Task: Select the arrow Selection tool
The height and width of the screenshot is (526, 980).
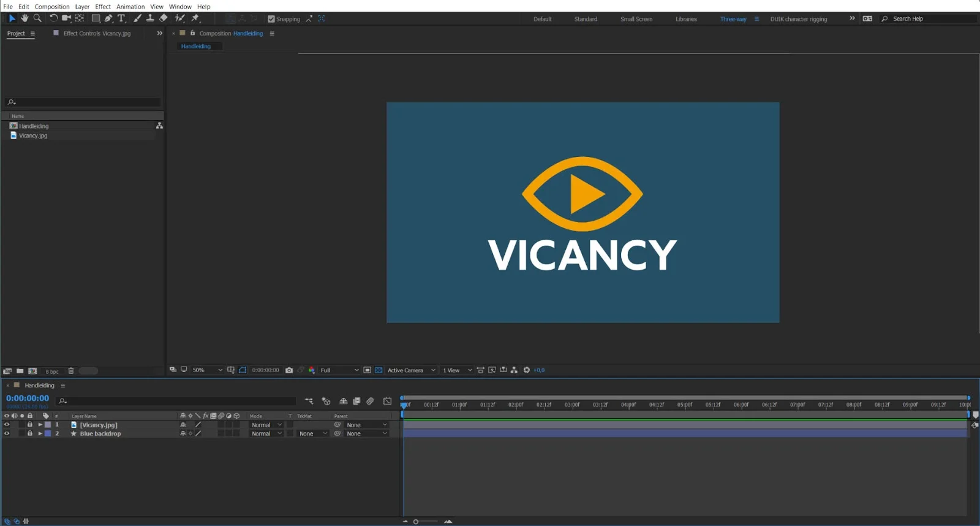Action: pos(12,18)
